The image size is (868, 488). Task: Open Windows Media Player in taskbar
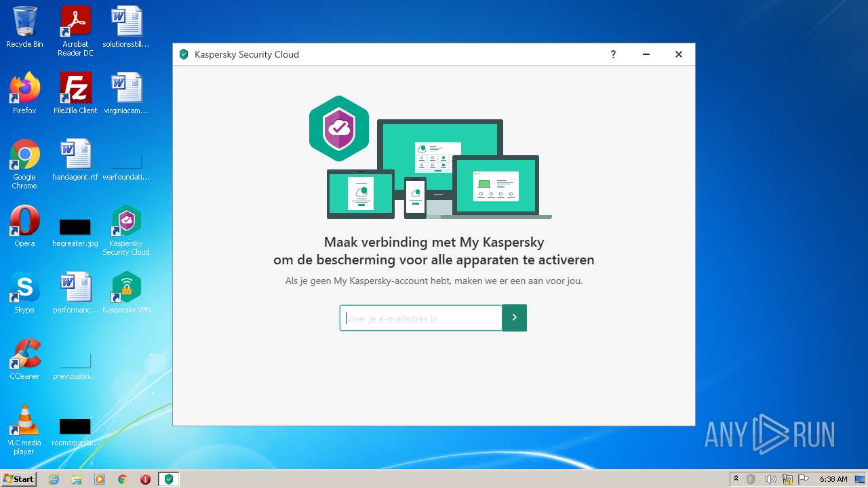click(100, 479)
